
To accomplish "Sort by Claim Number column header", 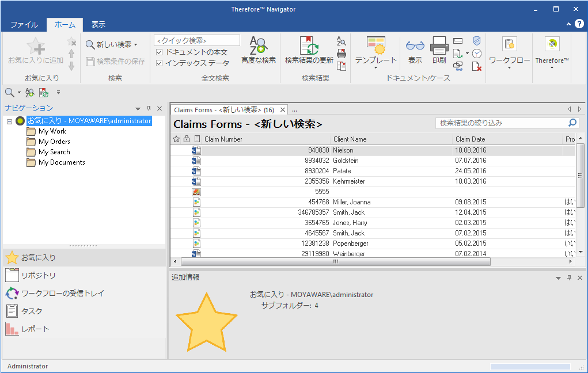I will click(x=267, y=139).
